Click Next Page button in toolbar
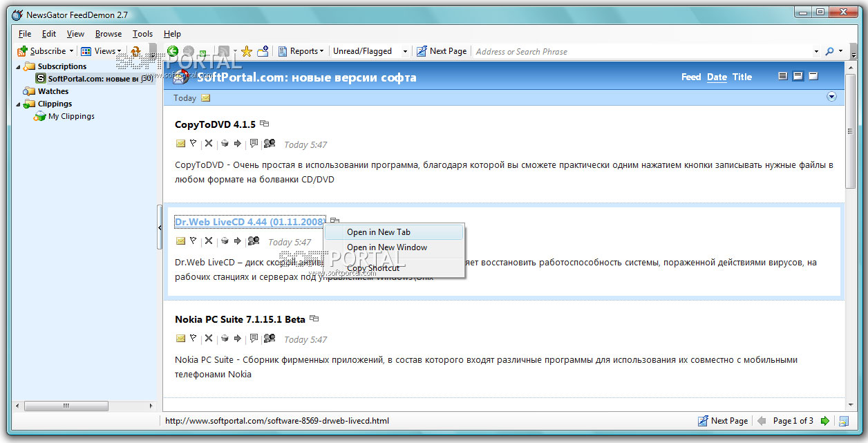The image size is (868, 443). pos(442,51)
